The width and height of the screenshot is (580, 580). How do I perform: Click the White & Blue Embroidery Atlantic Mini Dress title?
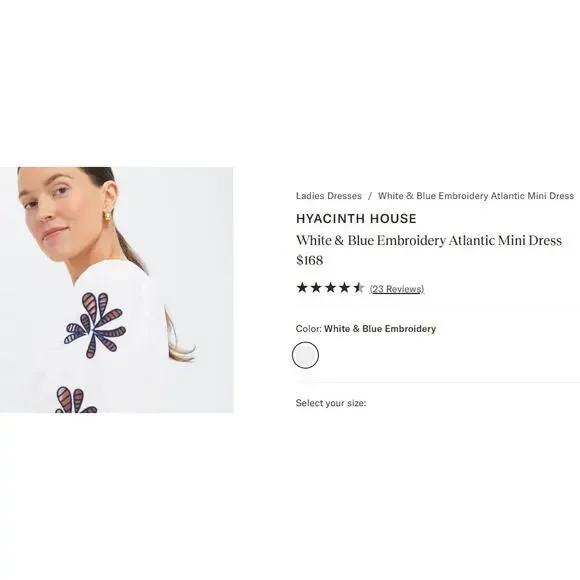[429, 240]
